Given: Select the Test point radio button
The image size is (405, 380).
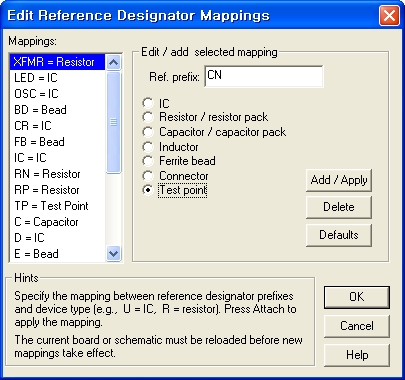Looking at the screenshot, I should coord(148,190).
